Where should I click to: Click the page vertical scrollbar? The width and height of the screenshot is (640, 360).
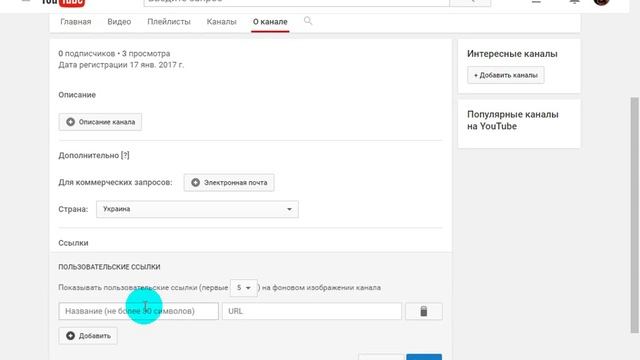point(634,215)
